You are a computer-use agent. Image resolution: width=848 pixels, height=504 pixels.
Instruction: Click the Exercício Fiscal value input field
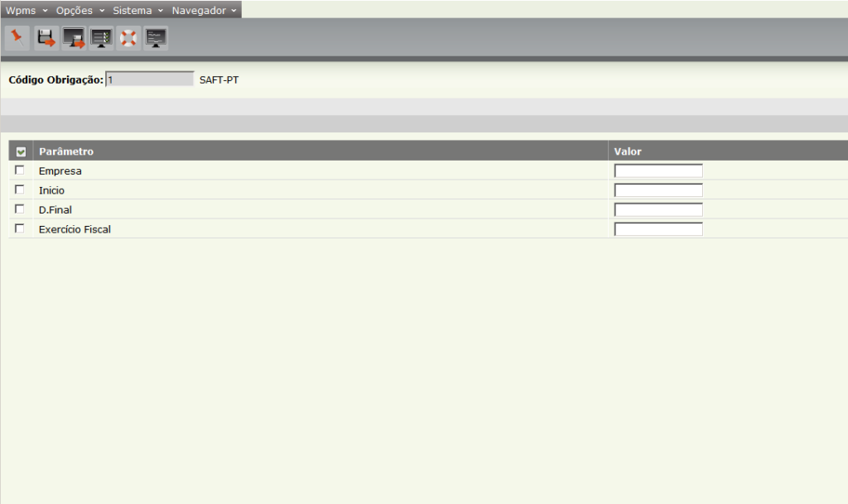click(x=658, y=229)
